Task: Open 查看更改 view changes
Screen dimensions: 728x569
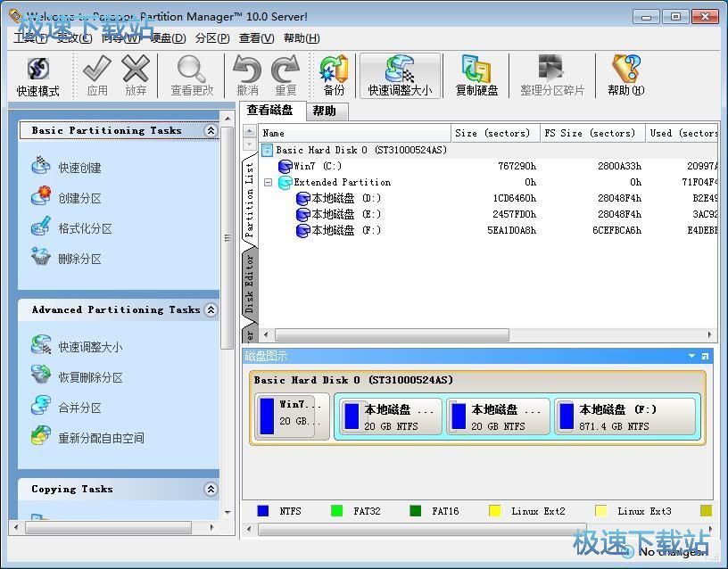Action: click(192, 76)
